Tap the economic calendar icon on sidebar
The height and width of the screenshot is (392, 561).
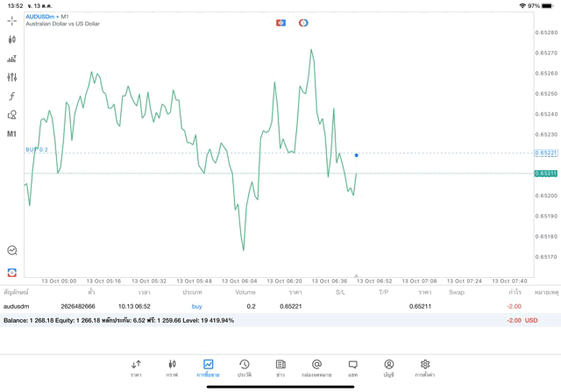click(12, 250)
